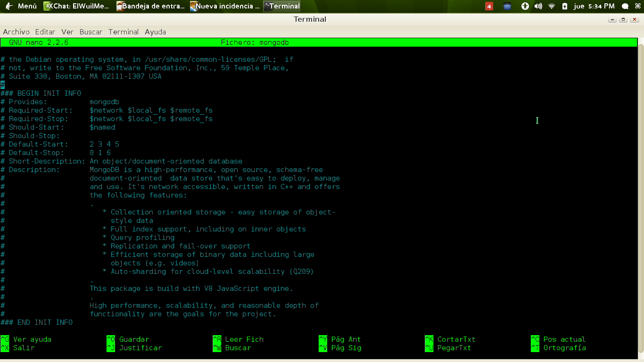Click '2 3 4 5' on Default-Start line
The image size is (644, 362).
point(104,144)
